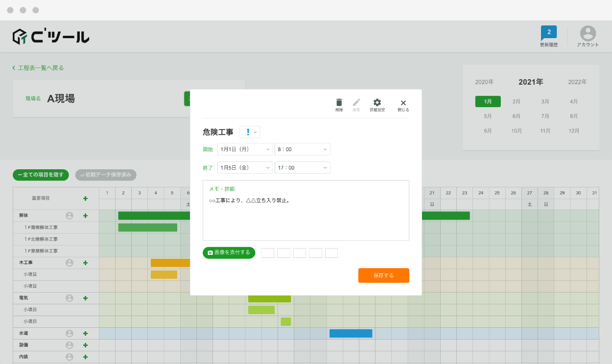Click the pencil edit icon in dialog
The width and height of the screenshot is (612, 364).
tap(356, 103)
